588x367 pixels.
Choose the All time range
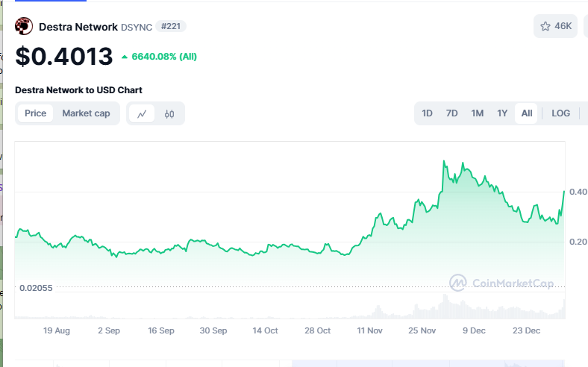click(x=527, y=113)
